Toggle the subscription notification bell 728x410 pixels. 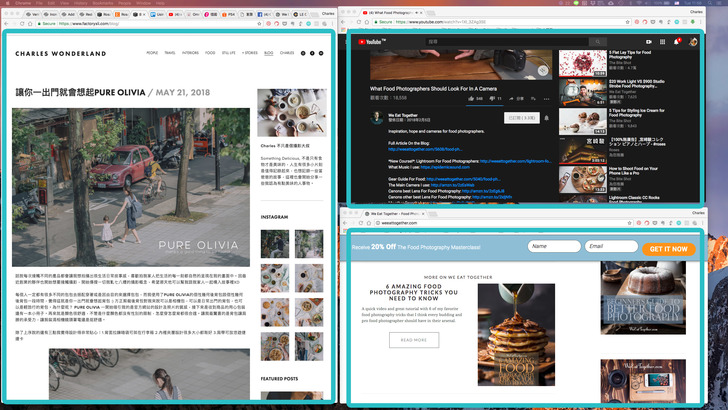(x=547, y=118)
